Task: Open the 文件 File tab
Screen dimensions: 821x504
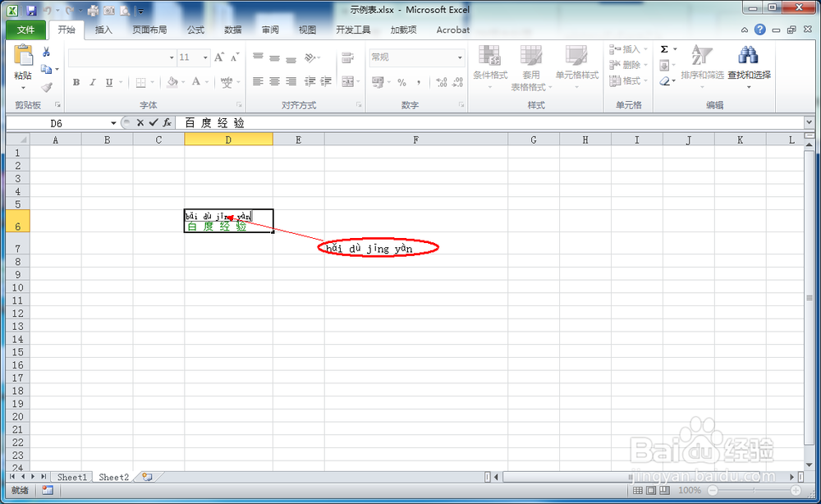Action: pyautogui.click(x=25, y=30)
